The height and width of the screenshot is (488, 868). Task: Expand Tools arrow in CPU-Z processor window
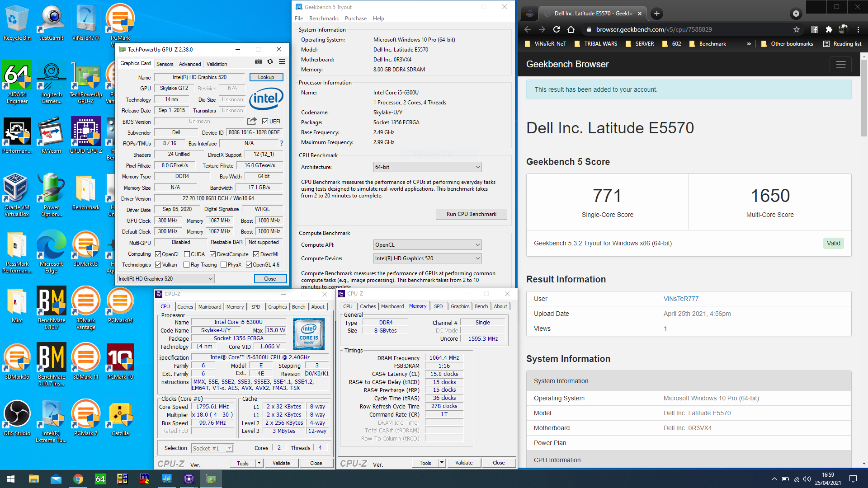tap(259, 463)
